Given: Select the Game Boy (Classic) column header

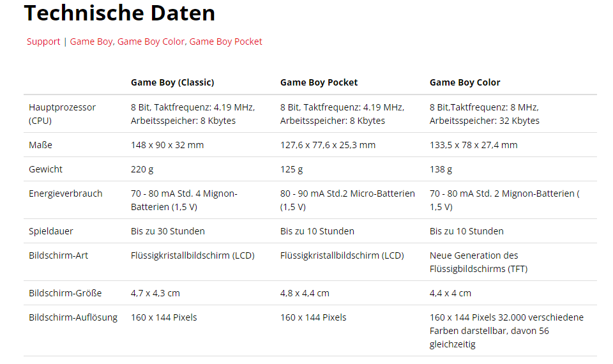Looking at the screenshot, I should click(x=172, y=82).
